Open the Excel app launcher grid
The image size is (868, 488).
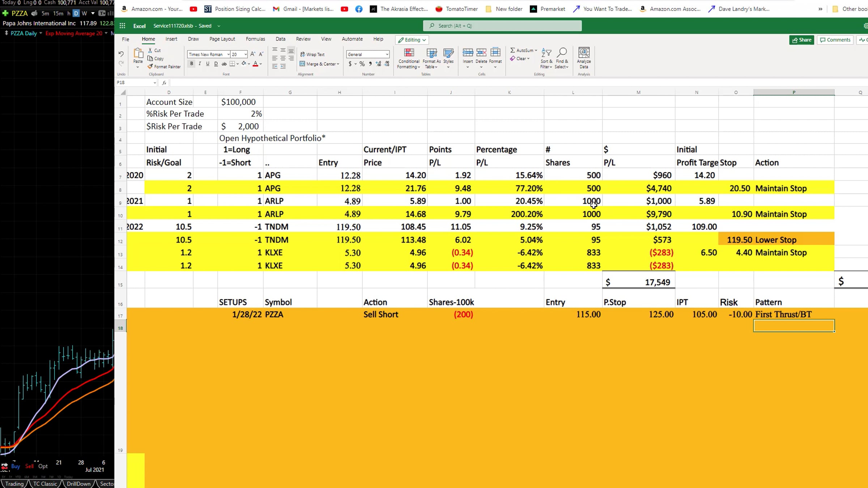(122, 26)
